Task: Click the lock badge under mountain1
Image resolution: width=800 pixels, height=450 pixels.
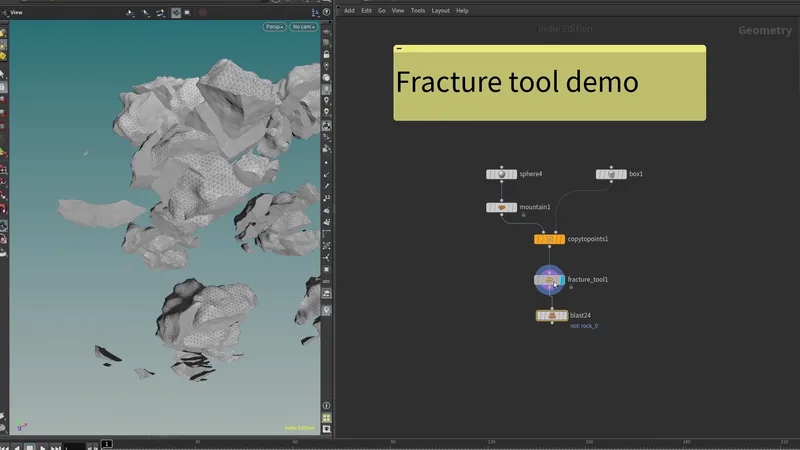Action: coord(523,215)
